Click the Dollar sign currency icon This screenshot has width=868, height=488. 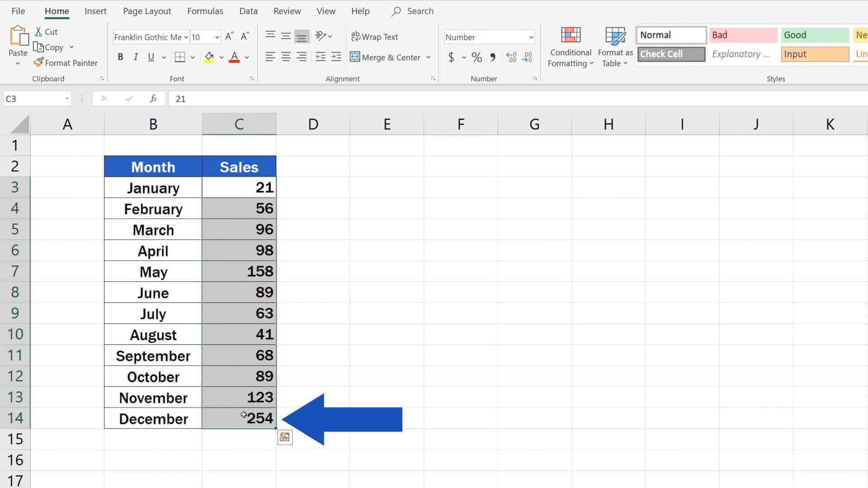451,56
